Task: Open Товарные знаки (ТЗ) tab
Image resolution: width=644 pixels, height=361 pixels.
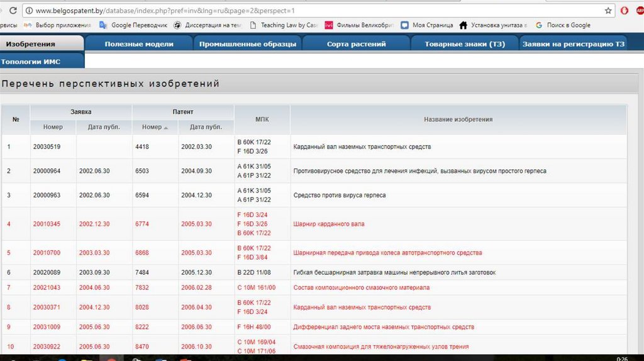Action: point(465,44)
